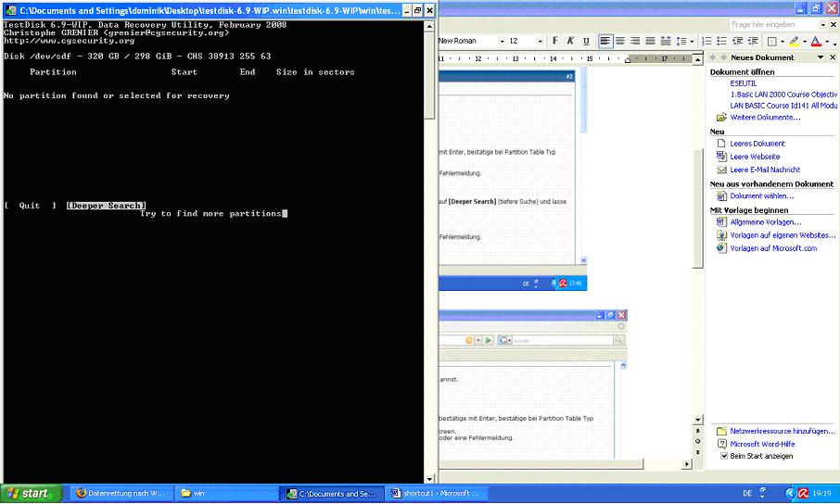Create a 'Leeres Dokument'
840x504 pixels.
point(757,144)
